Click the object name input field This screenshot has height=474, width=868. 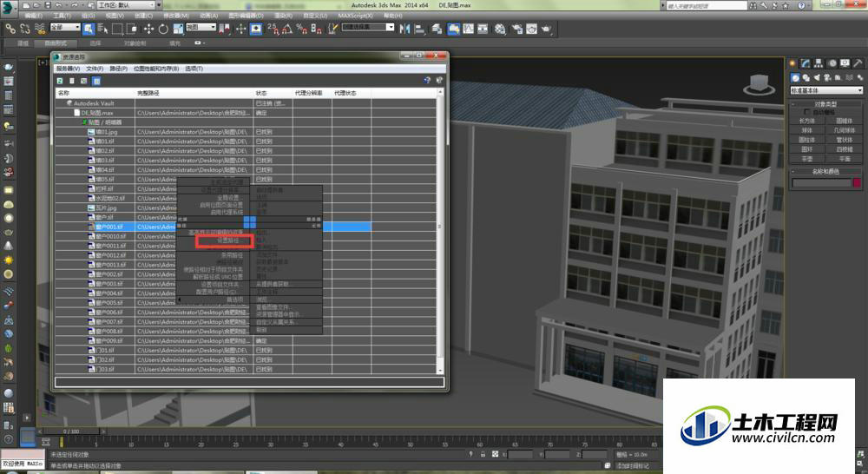pyautogui.click(x=821, y=182)
